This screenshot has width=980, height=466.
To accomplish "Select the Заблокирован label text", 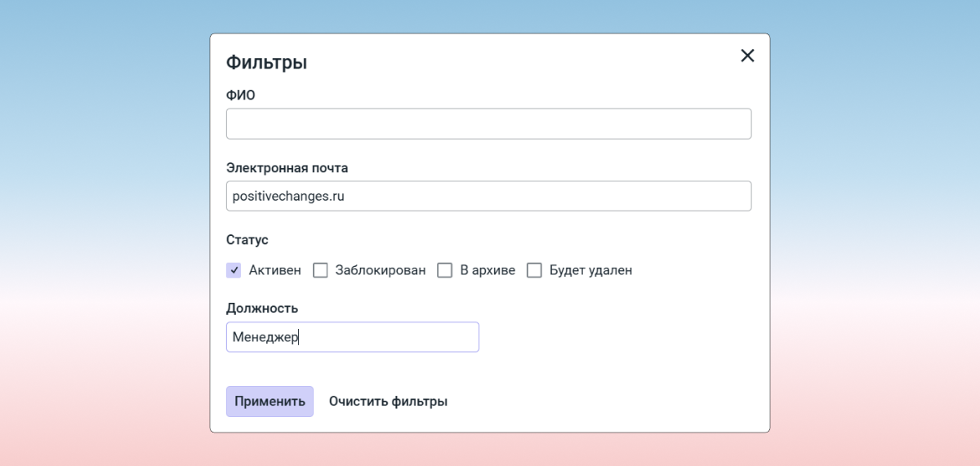I will click(x=380, y=270).
